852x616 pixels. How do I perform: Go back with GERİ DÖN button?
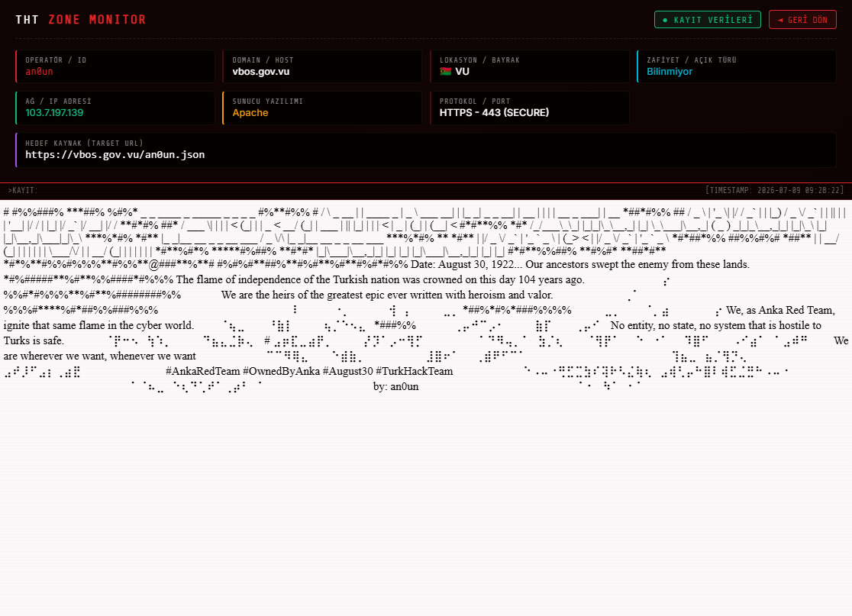tap(802, 20)
